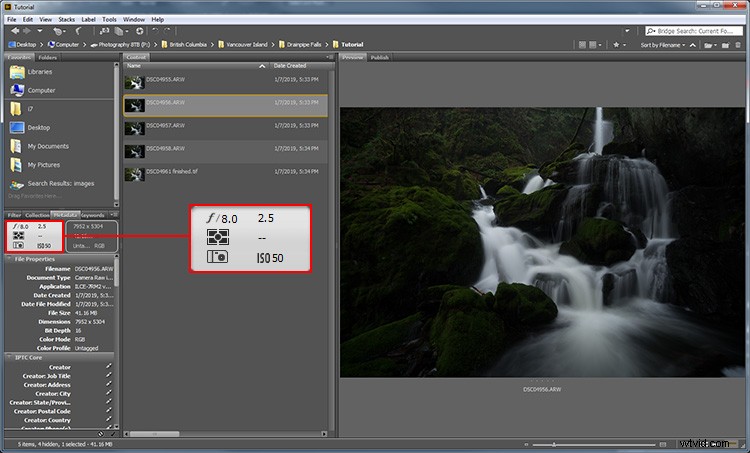Click the Drainpipe Falls breadcrumb
This screenshot has width=750, height=453.
coord(300,44)
